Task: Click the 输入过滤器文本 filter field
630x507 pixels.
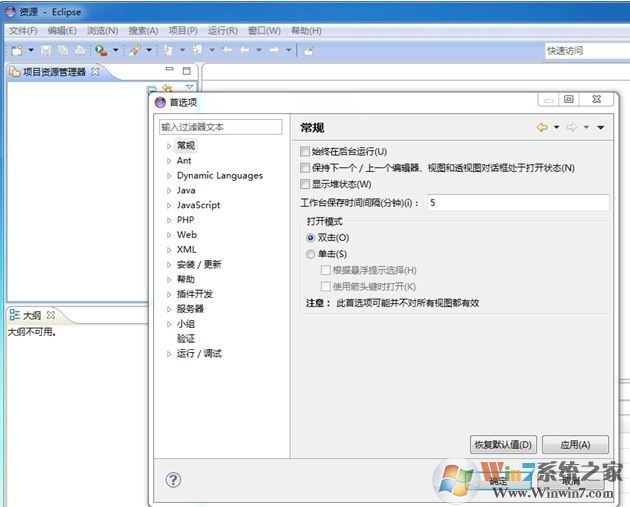Action: pos(221,127)
